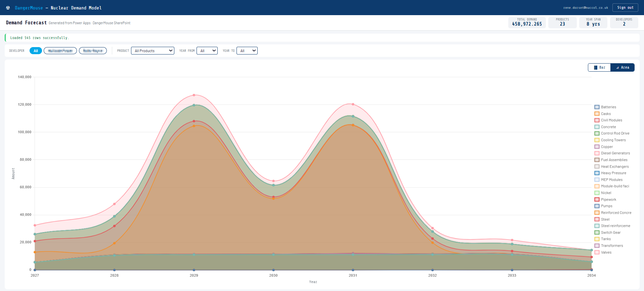Click the topmost pink data point at 2029
This screenshot has width=644, height=291.
pos(194,95)
